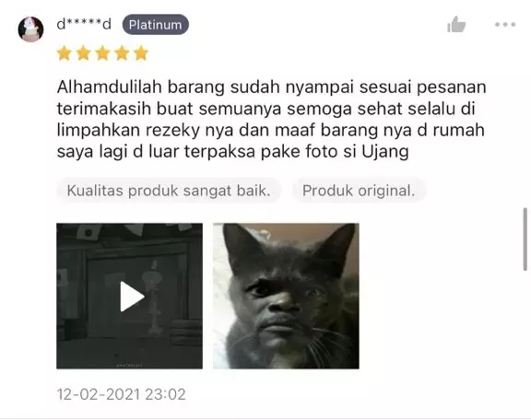Click the word 'Ujang' in the review
Viewport: 531px width, 420px height.
[385, 152]
